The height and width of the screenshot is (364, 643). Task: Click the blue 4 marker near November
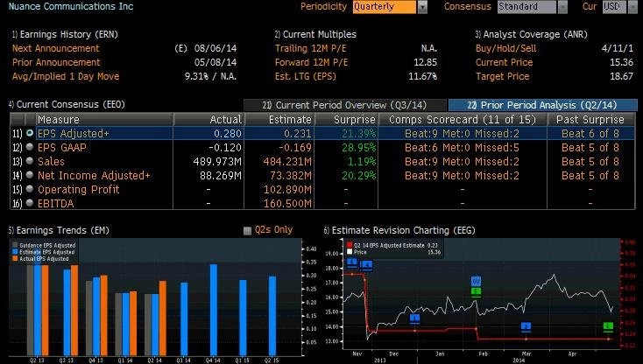(x=366, y=265)
